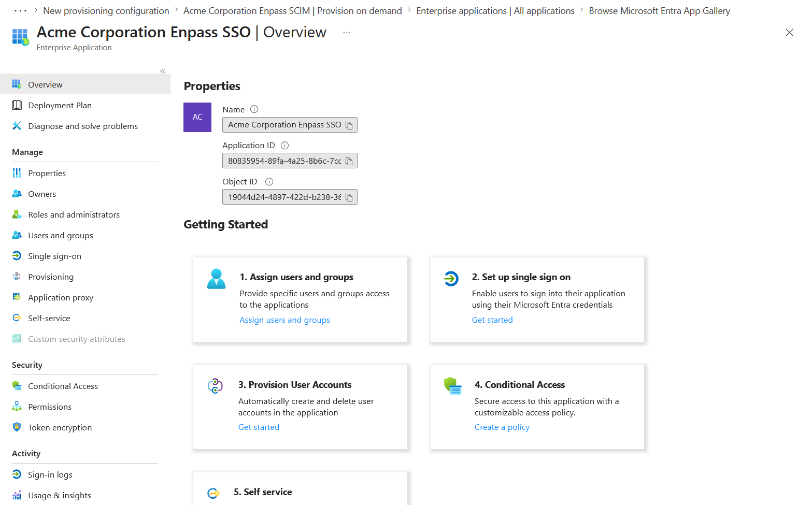Select the Object ID field
The width and height of the screenshot is (812, 505).
pyautogui.click(x=290, y=197)
